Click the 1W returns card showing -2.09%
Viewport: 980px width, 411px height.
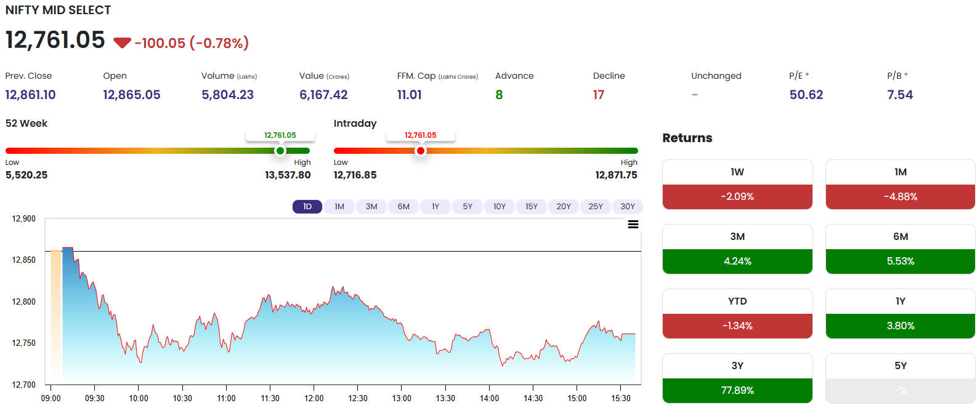click(737, 185)
